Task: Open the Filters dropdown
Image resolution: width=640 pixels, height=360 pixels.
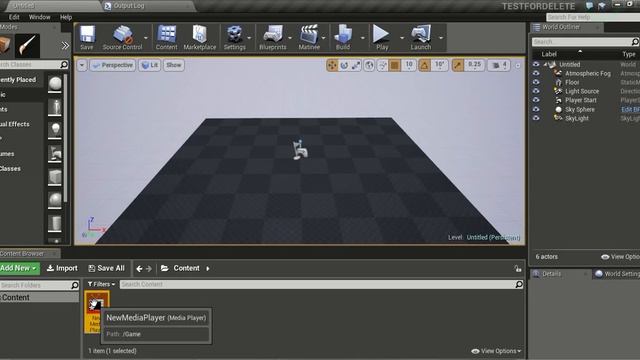Action: coord(101,284)
